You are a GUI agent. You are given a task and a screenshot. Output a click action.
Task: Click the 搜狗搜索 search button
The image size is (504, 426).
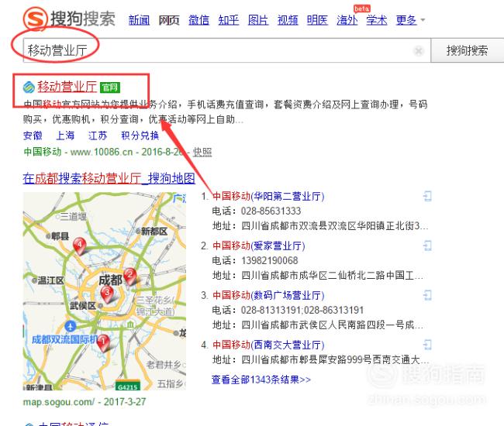coord(467,50)
